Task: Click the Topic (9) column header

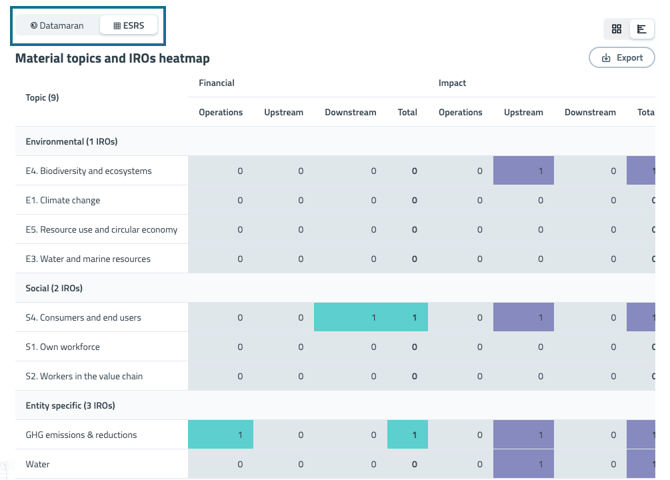Action: coord(42,98)
